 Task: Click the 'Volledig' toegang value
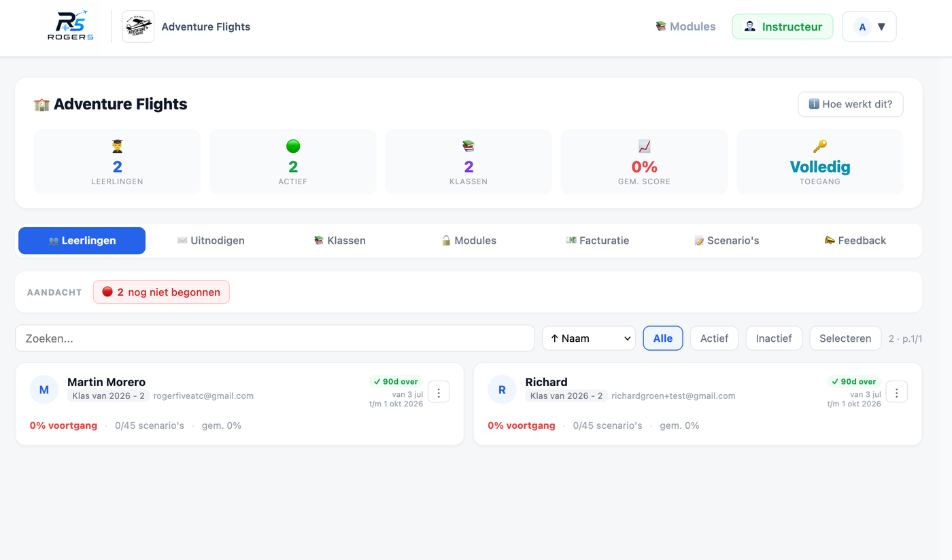[820, 167]
